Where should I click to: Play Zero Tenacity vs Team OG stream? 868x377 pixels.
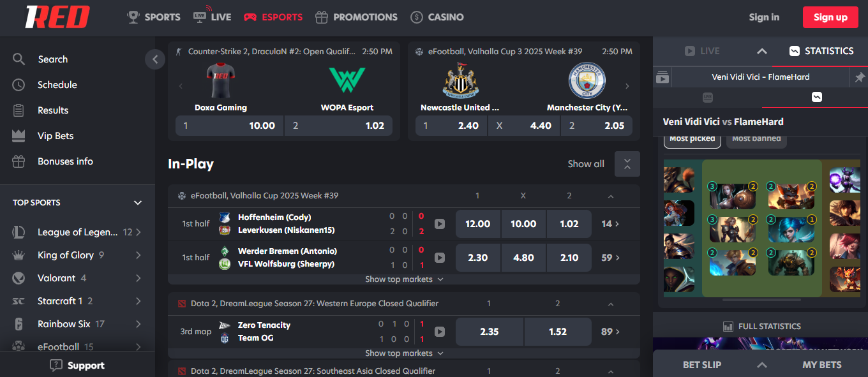point(439,332)
